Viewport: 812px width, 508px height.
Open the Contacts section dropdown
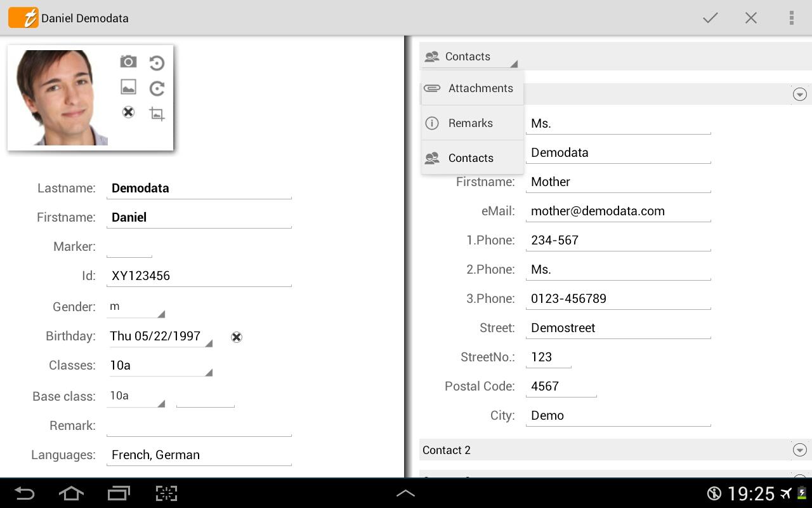469,57
